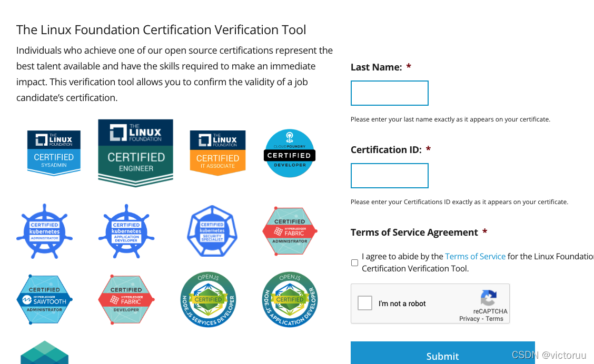The image size is (594, 364).
Task: Select the Kubernetes Application Developer badge
Action: [126, 231]
